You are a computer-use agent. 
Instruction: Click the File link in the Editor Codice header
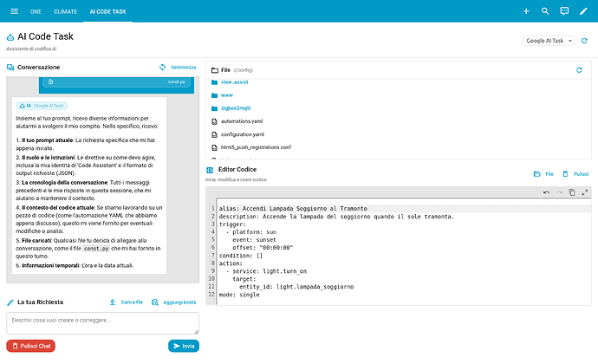(549, 174)
